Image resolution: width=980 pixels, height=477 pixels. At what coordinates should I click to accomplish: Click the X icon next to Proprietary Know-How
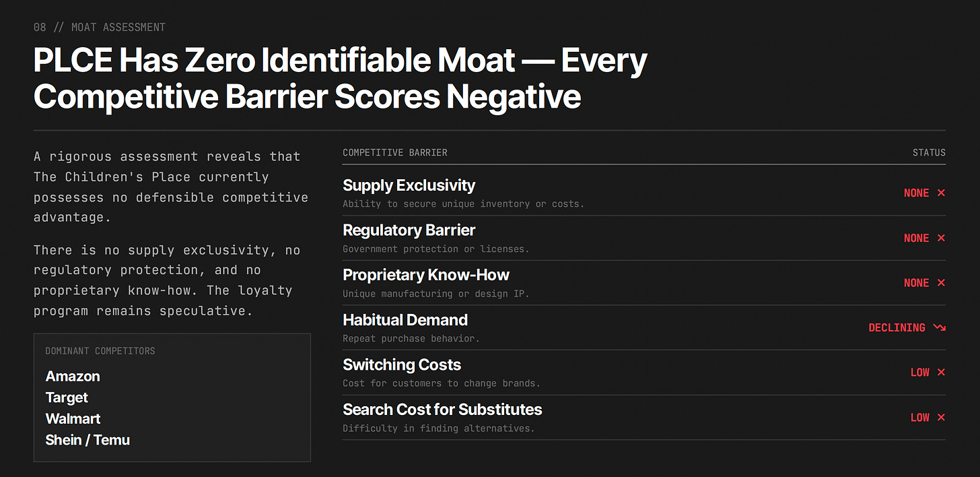pos(941,283)
